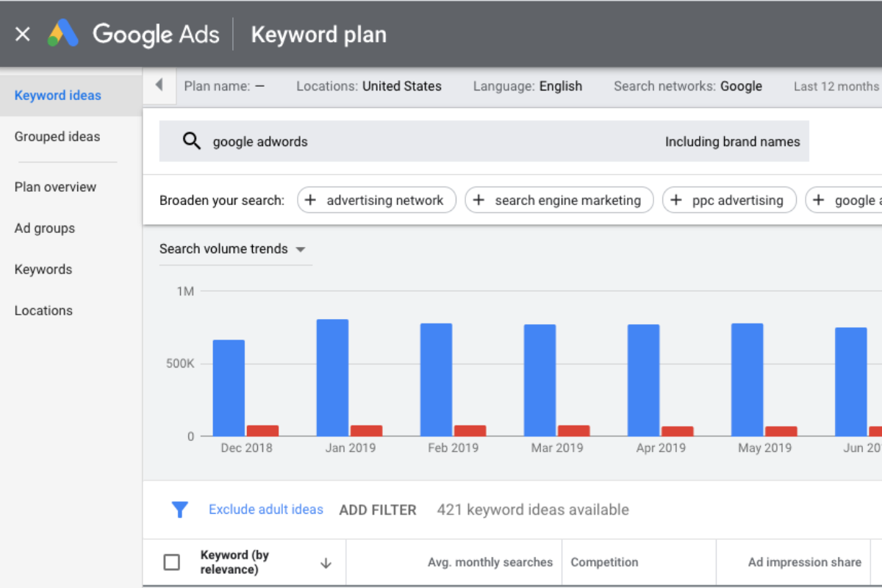Open Plan overview in sidebar
Screen dimensions: 882x588
pos(55,187)
